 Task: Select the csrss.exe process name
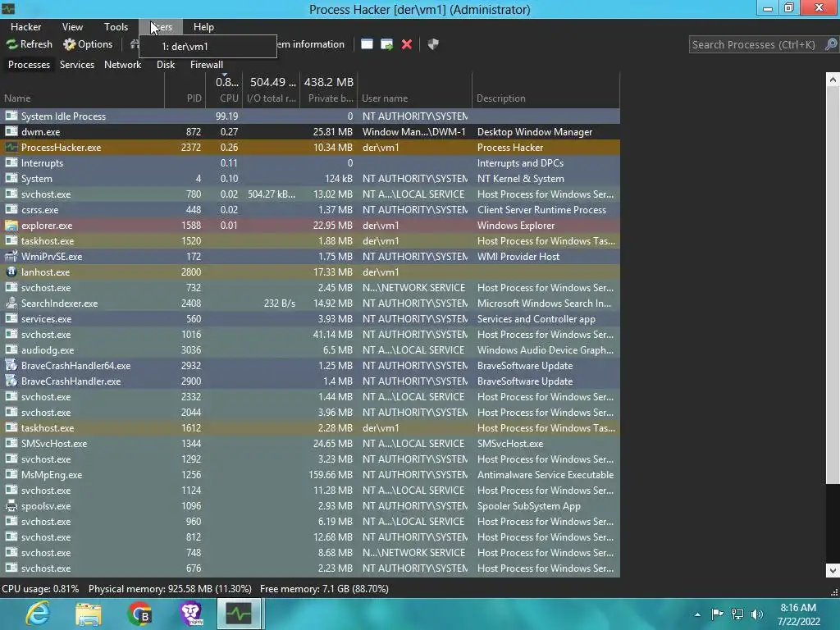click(x=39, y=210)
